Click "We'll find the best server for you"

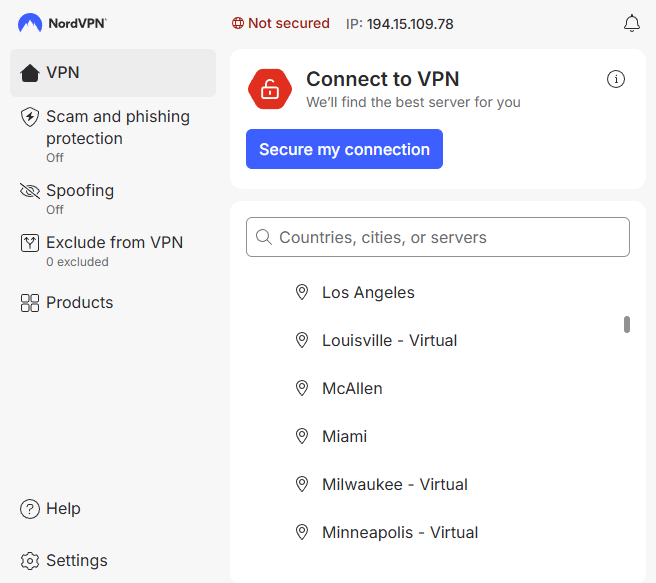413,102
